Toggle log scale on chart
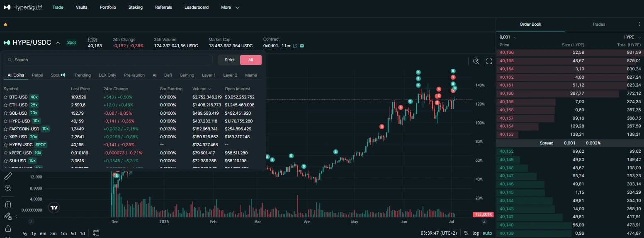 click(475, 233)
